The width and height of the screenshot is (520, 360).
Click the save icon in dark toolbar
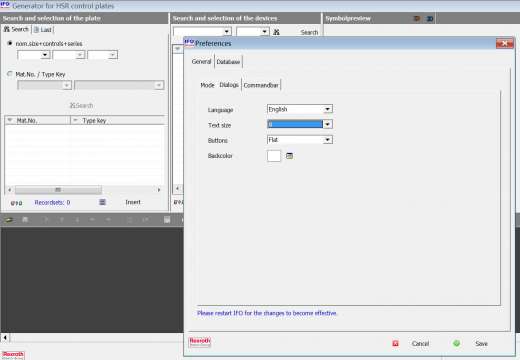167,220
